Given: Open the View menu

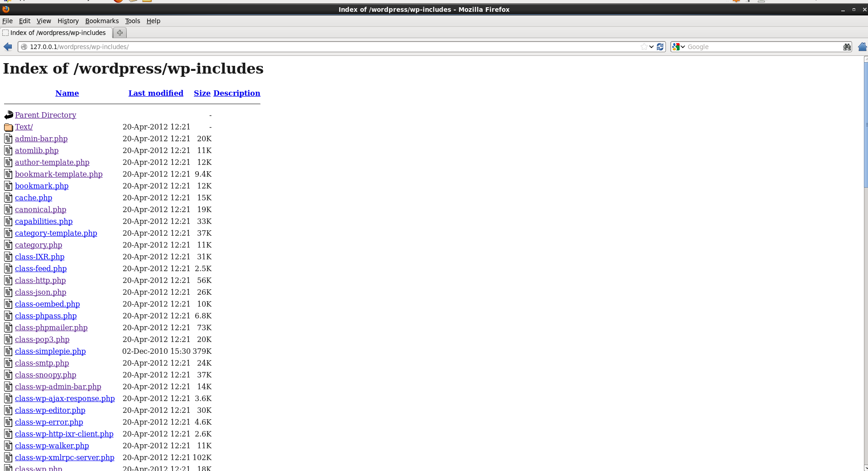Looking at the screenshot, I should pos(44,21).
